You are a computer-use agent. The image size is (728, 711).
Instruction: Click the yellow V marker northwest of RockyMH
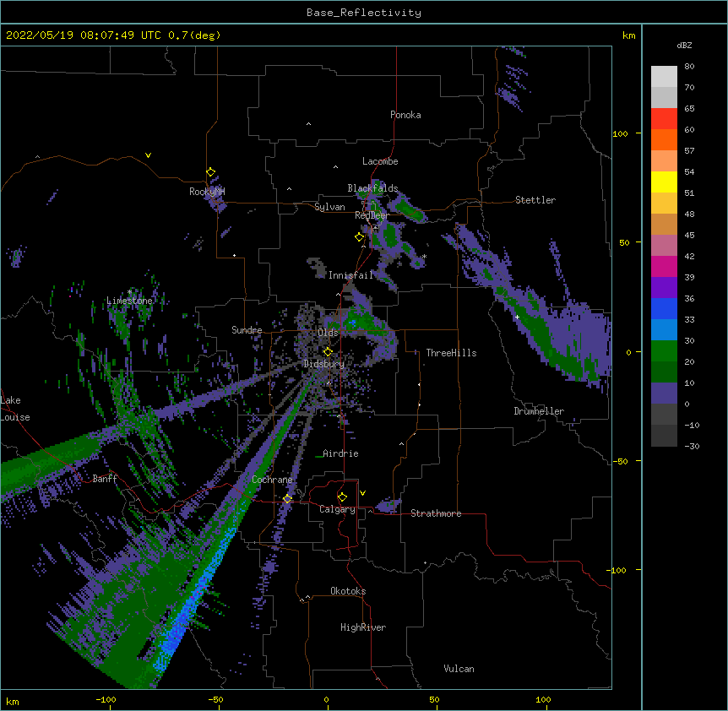tap(148, 155)
